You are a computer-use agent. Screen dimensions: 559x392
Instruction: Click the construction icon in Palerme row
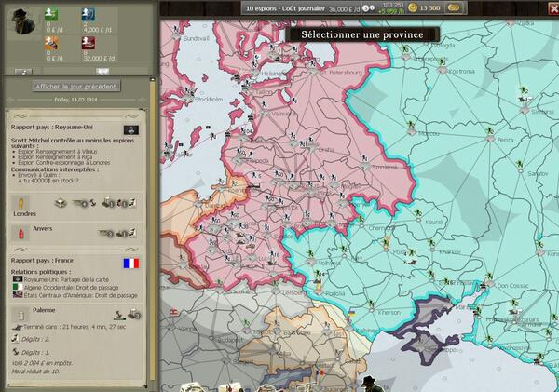(x=119, y=315)
